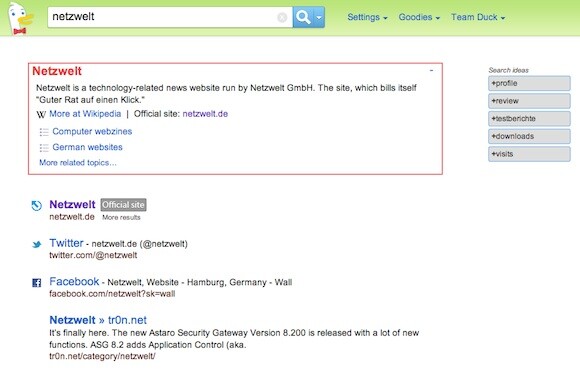Open the Netzwelt official site result title
Viewport: 580px width, 370px height.
click(x=72, y=204)
